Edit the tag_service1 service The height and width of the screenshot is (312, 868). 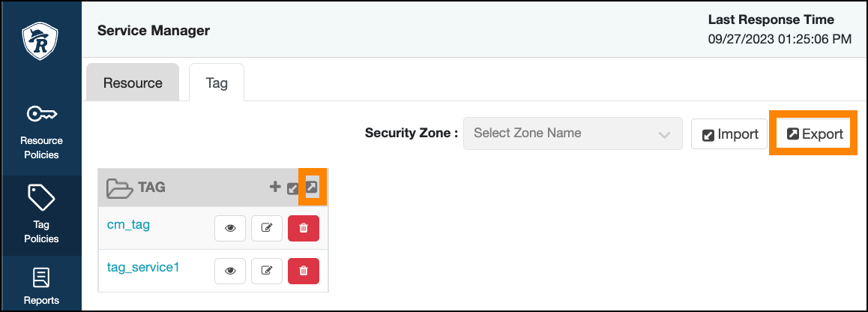(x=267, y=270)
